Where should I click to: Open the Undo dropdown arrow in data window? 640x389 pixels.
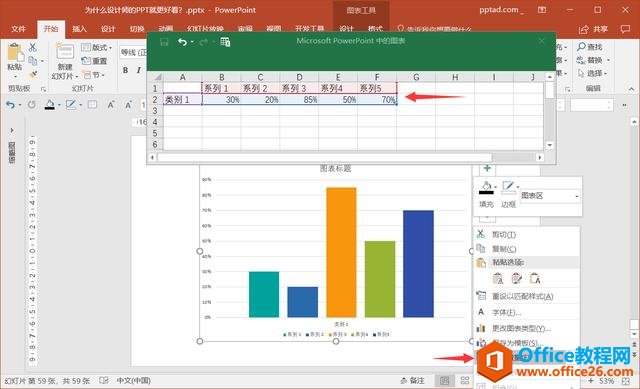(x=192, y=42)
